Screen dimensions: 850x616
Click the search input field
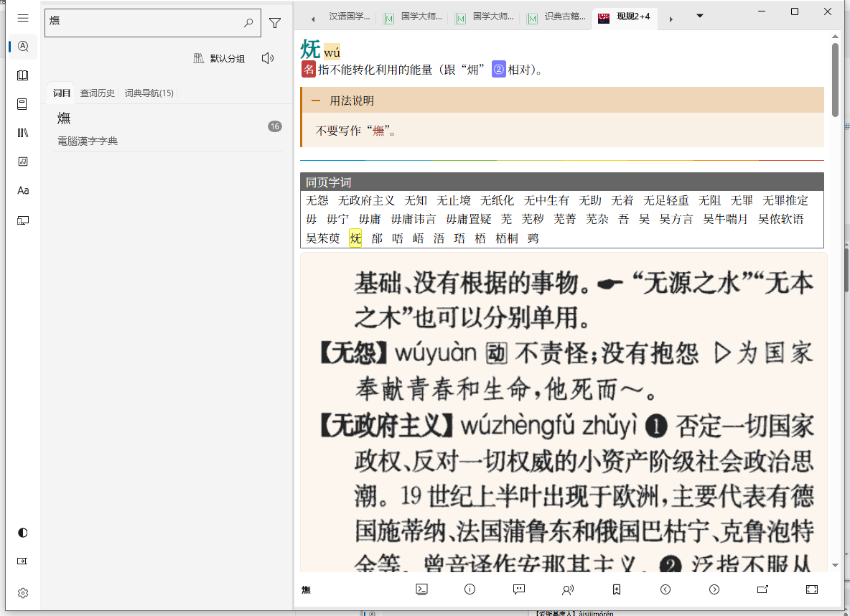tap(144, 22)
